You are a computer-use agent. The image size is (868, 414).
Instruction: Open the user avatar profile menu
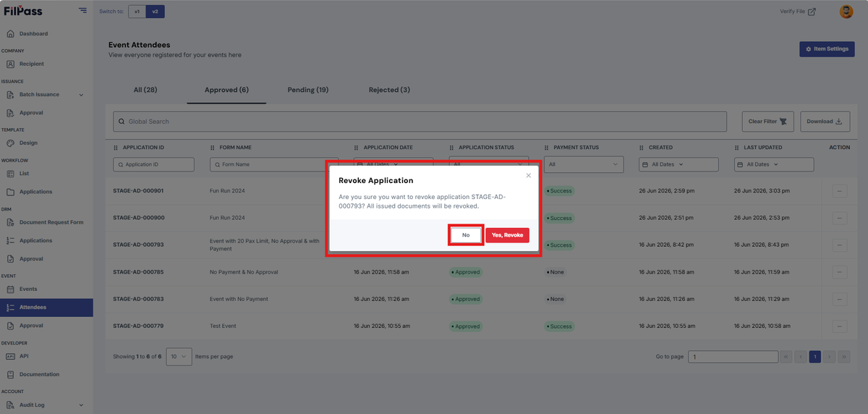pyautogui.click(x=846, y=12)
